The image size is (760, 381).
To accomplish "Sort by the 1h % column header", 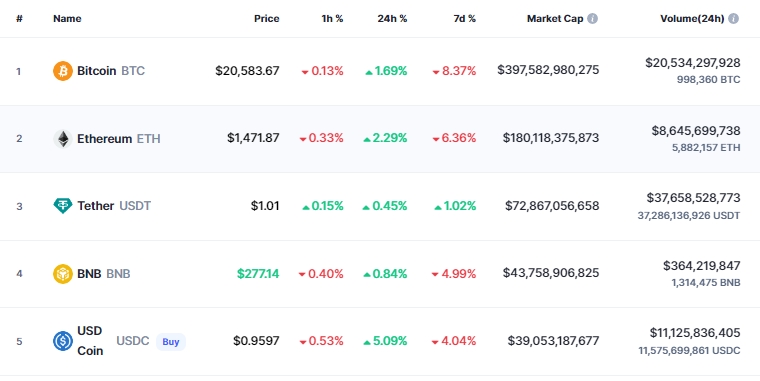I will point(332,18).
